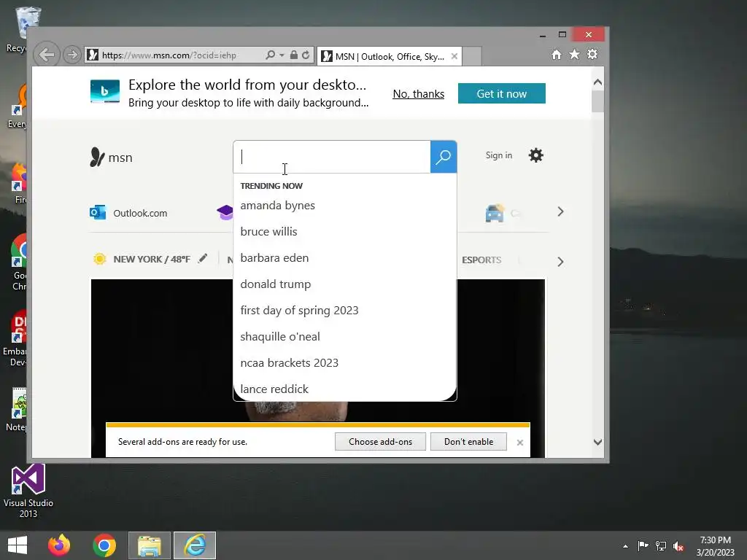Click the Internet Explorer Back arrow button
Screen dimensions: 747x560
pyautogui.click(x=47, y=55)
